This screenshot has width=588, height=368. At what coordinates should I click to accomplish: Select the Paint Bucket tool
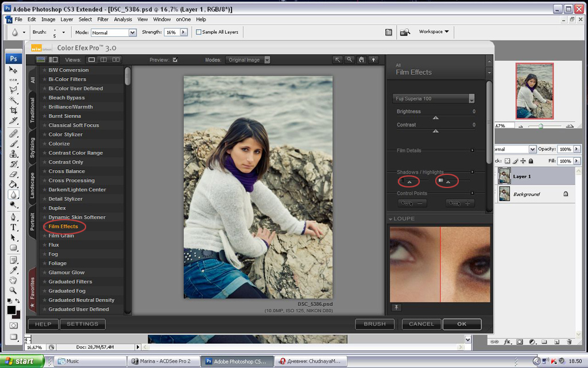[x=13, y=184]
